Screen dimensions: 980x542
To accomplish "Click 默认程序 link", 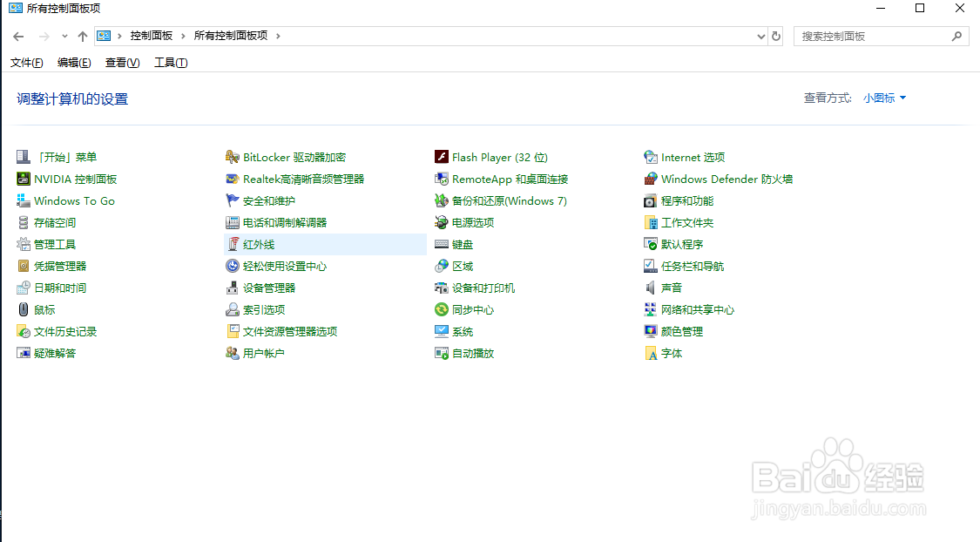I will [x=682, y=245].
